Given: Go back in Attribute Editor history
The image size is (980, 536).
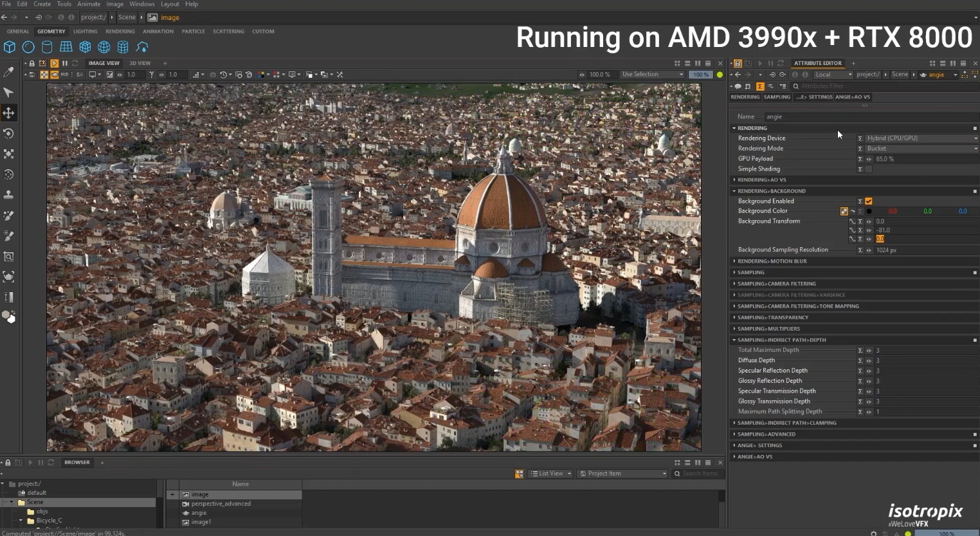Looking at the screenshot, I should [738, 75].
